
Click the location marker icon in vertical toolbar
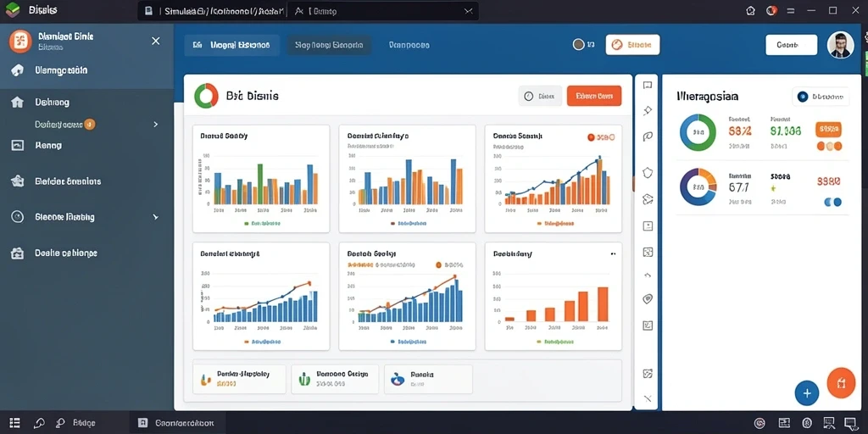(647, 299)
